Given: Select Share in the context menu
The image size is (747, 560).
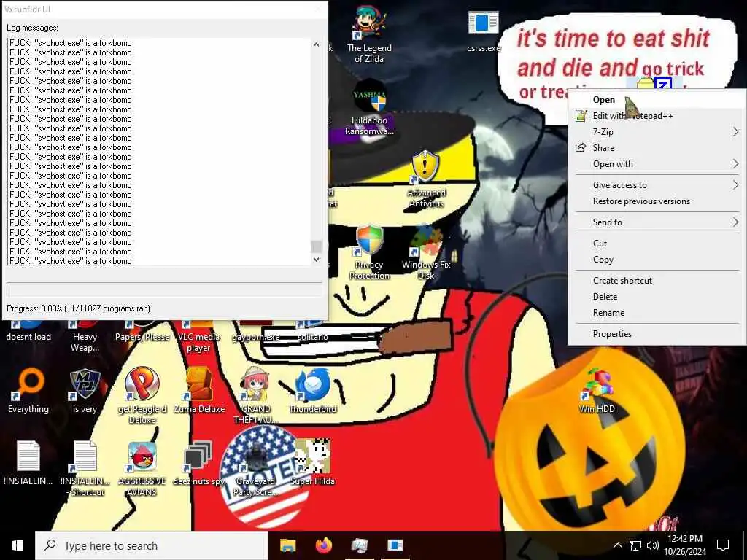Looking at the screenshot, I should 657,148.
